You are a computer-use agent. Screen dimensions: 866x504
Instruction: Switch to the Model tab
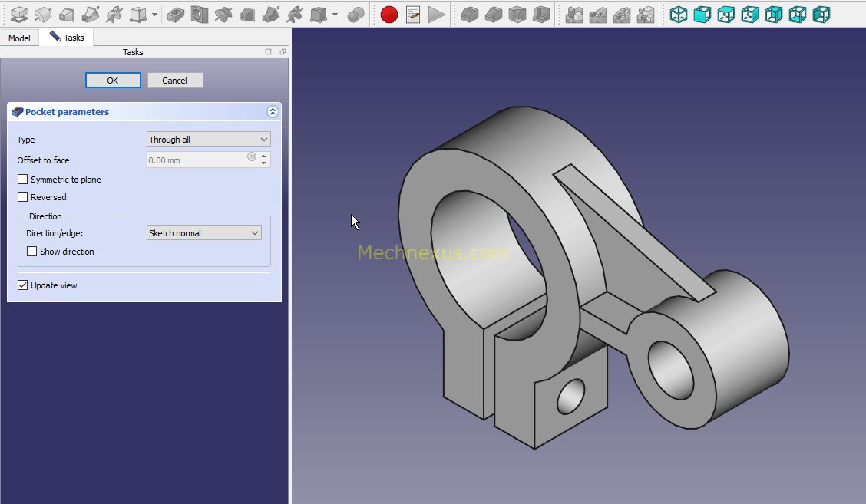pos(19,38)
